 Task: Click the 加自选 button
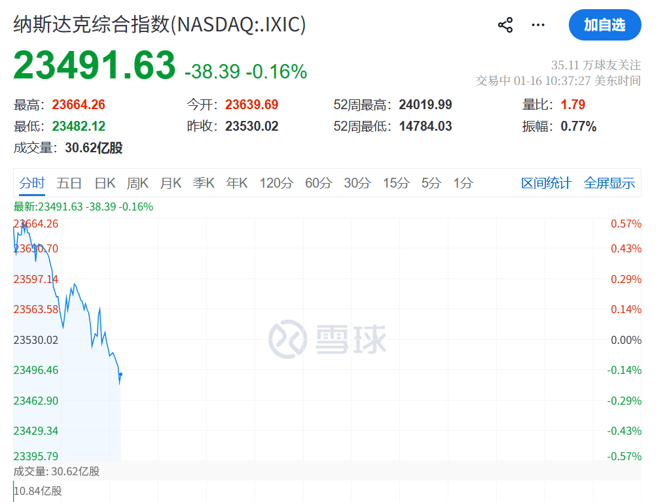click(605, 25)
